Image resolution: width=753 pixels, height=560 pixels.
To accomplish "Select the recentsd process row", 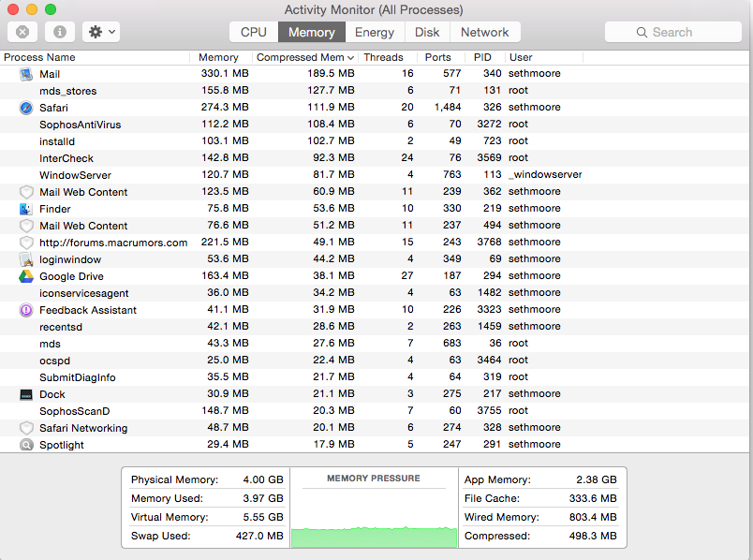I will tap(375, 327).
